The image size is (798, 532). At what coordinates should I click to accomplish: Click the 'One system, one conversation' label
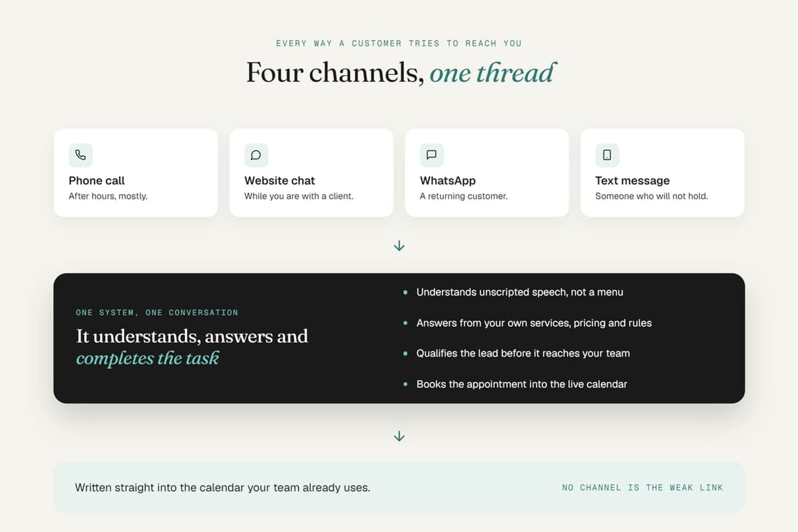[157, 313]
